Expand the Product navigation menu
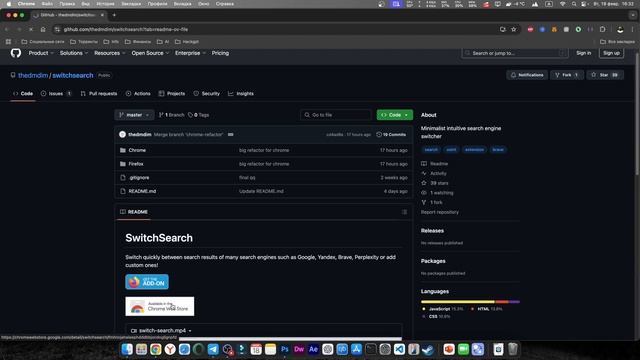This screenshot has width=640, height=360. point(41,53)
